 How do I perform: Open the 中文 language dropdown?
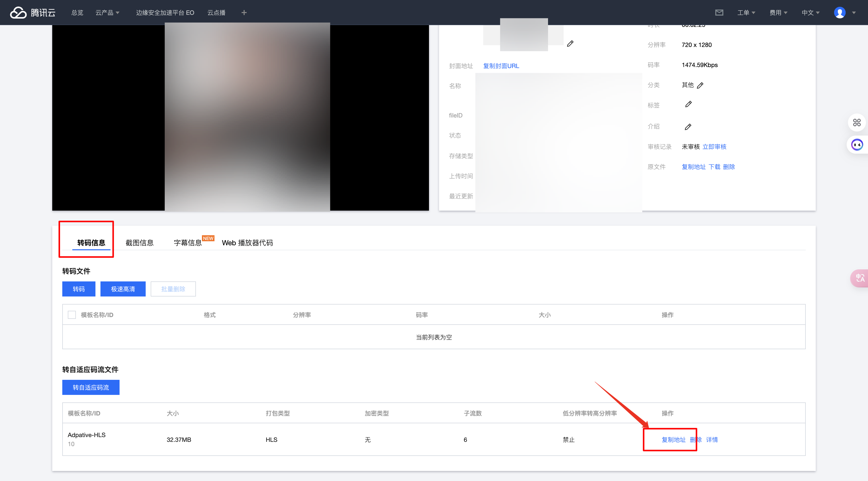point(810,13)
